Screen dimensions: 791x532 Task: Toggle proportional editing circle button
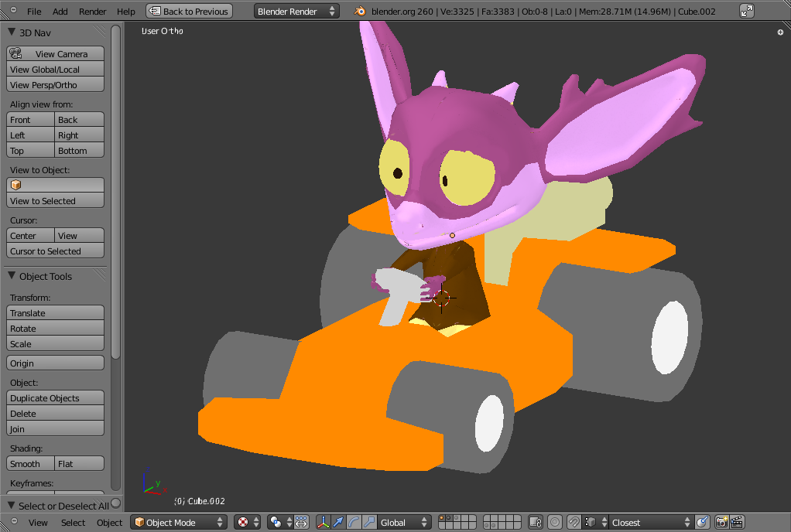(x=555, y=523)
